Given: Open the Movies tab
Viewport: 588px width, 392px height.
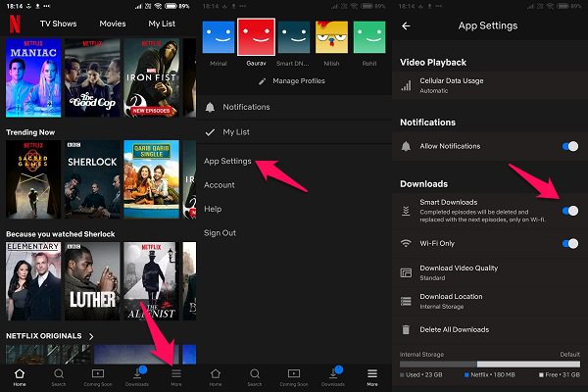Looking at the screenshot, I should pos(113,24).
